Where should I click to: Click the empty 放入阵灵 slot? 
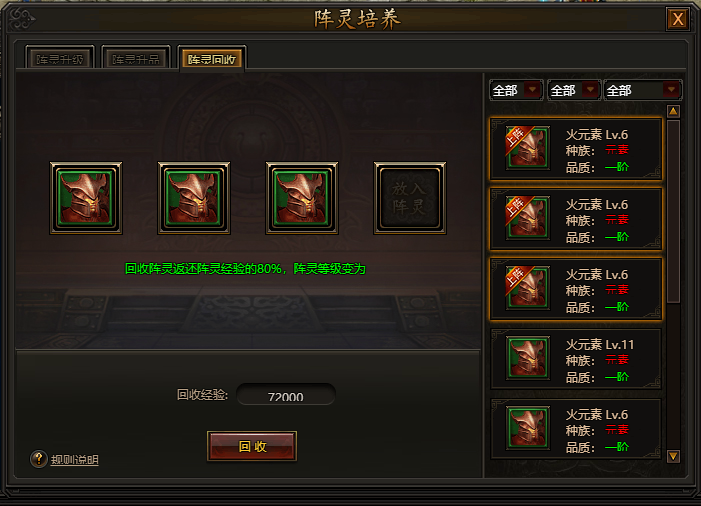click(x=410, y=198)
